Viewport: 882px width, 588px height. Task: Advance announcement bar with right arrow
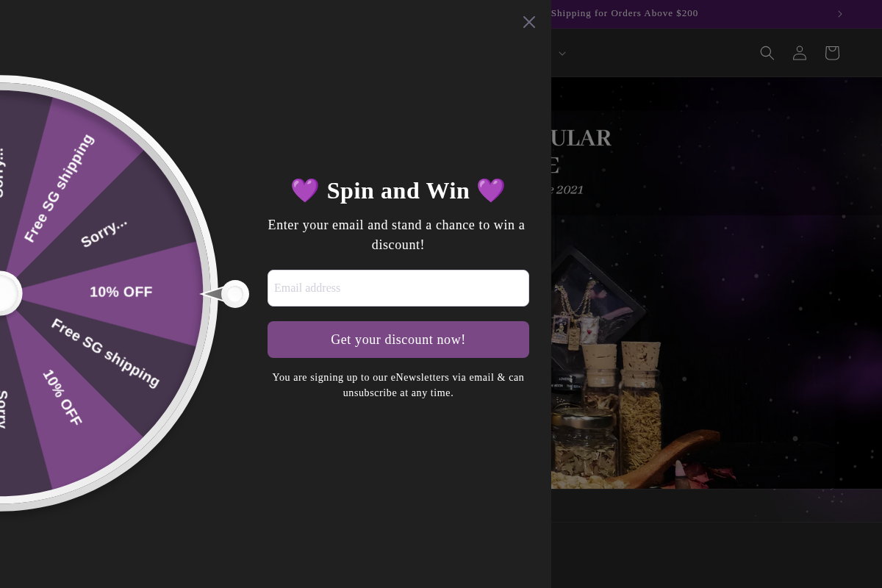click(840, 14)
